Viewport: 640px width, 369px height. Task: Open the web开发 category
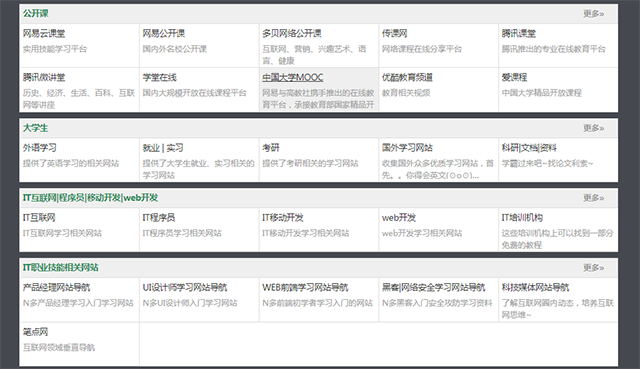click(399, 218)
